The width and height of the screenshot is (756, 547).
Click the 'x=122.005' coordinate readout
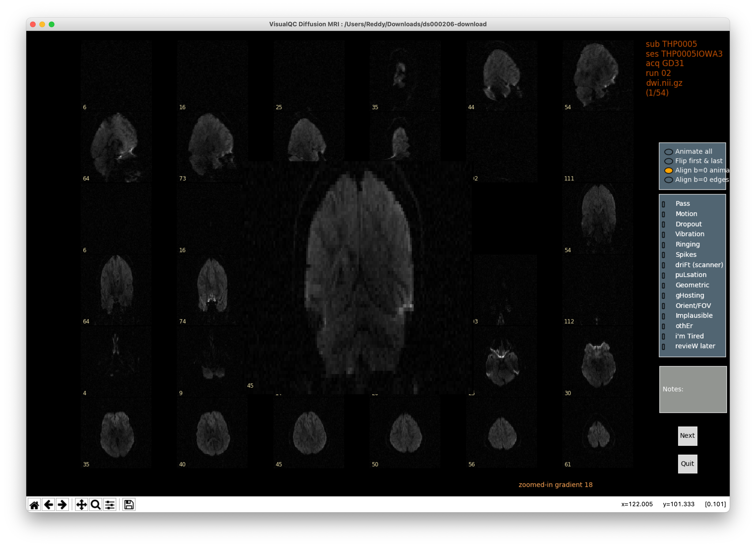pyautogui.click(x=637, y=504)
